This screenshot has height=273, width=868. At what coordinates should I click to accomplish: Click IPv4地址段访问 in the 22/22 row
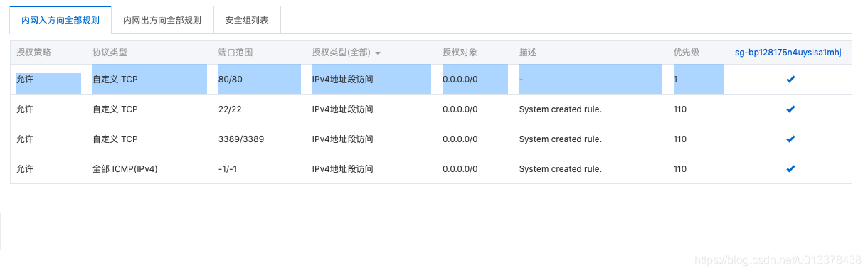pyautogui.click(x=343, y=109)
